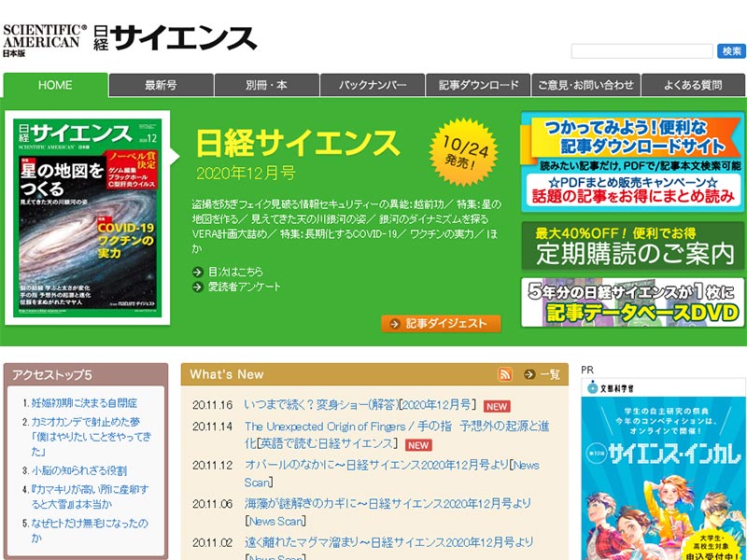Image resolution: width=747 pixels, height=560 pixels.
Task: Click the 記事ダイジェスト orange button
Action: (441, 324)
